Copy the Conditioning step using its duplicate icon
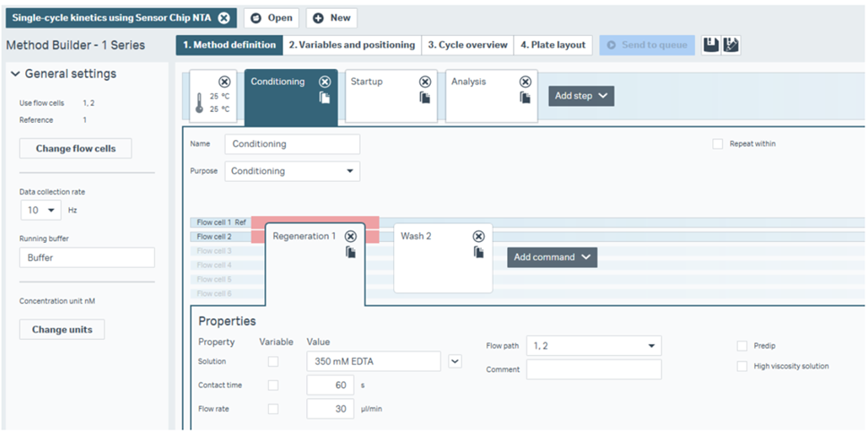 point(325,98)
